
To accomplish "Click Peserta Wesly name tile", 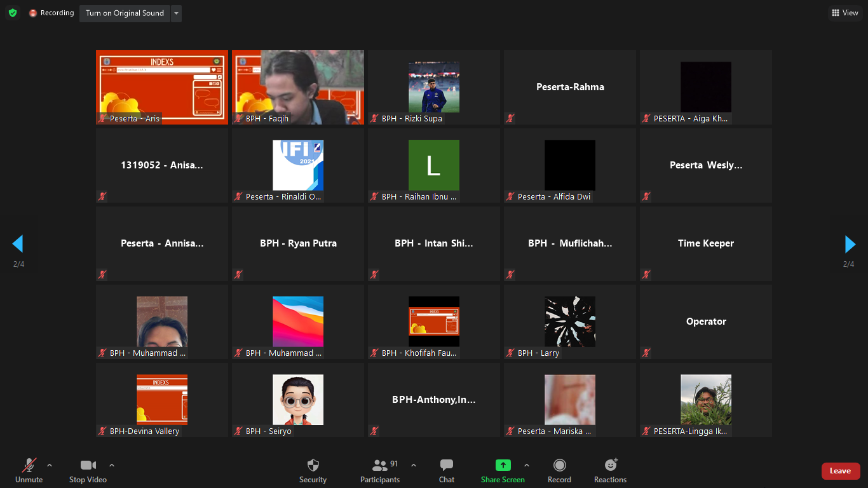I will 706,165.
